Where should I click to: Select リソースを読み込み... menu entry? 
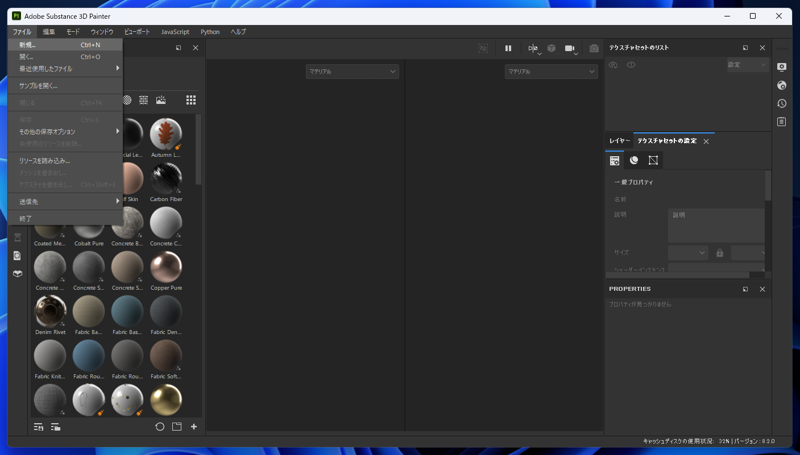pyautogui.click(x=65, y=161)
